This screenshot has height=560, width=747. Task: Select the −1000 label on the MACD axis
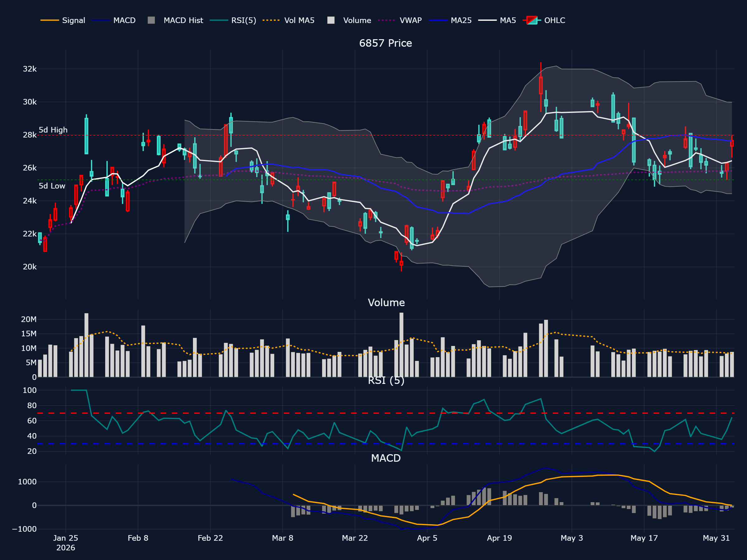[24, 529]
